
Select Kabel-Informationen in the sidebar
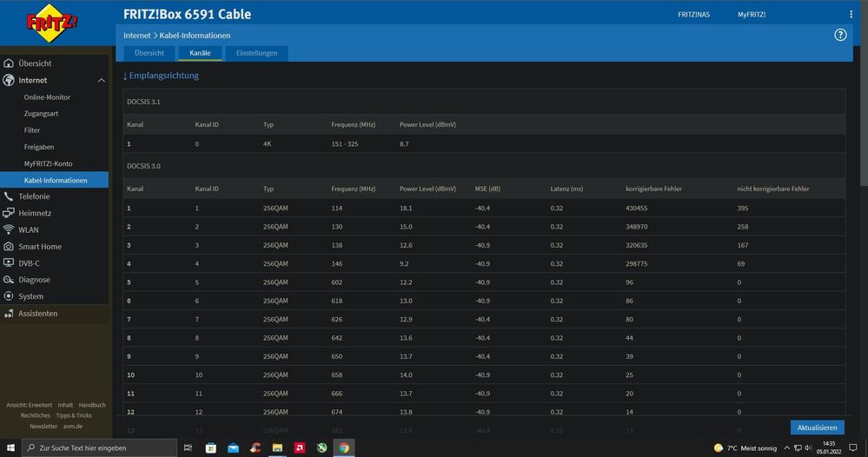54,180
